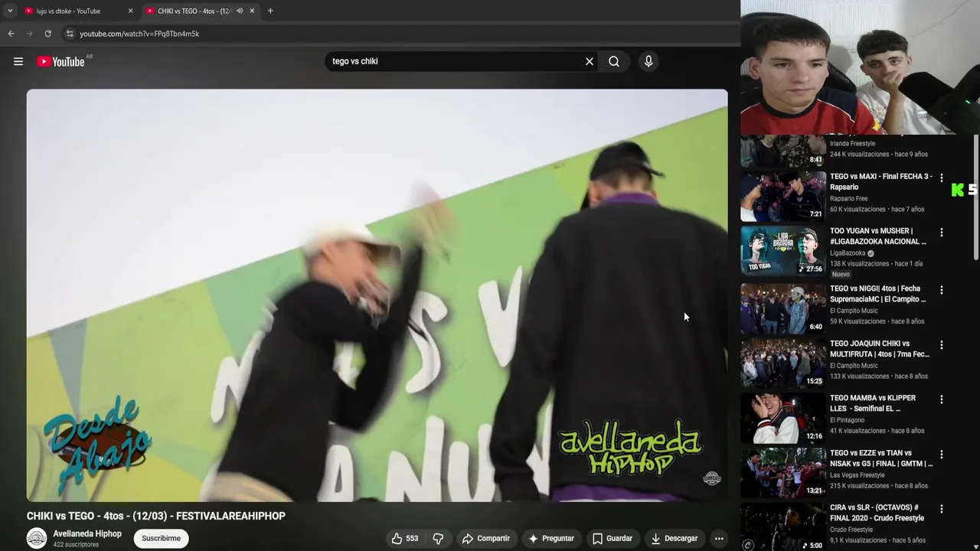Click Las Vegas Freestyle channel name
The height and width of the screenshot is (551, 980).
pyautogui.click(x=857, y=475)
